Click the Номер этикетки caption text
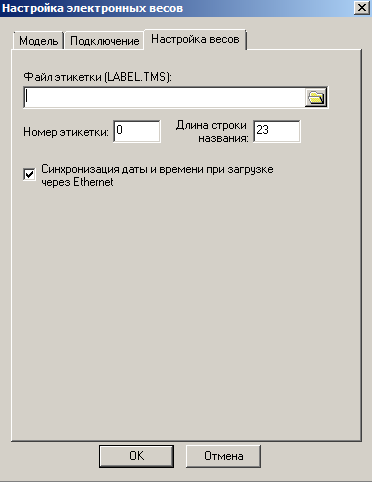The height and width of the screenshot is (482, 372). pos(66,132)
